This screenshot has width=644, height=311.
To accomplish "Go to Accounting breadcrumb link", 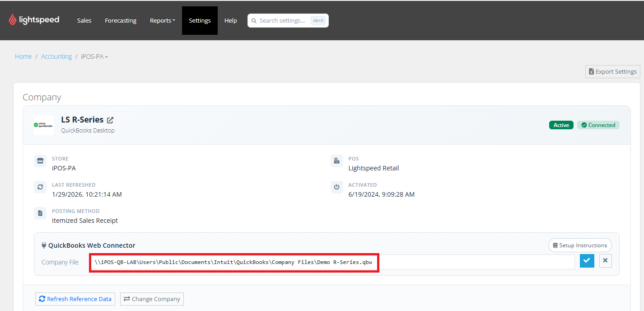I will 56,57.
